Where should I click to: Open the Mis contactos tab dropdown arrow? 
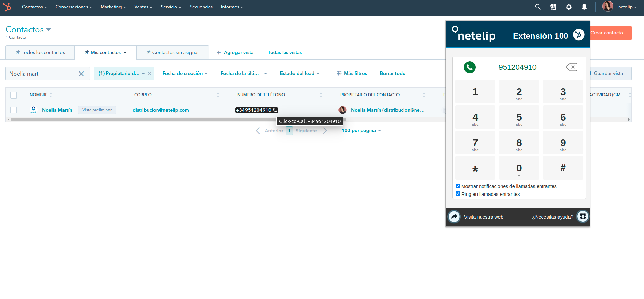125,53
